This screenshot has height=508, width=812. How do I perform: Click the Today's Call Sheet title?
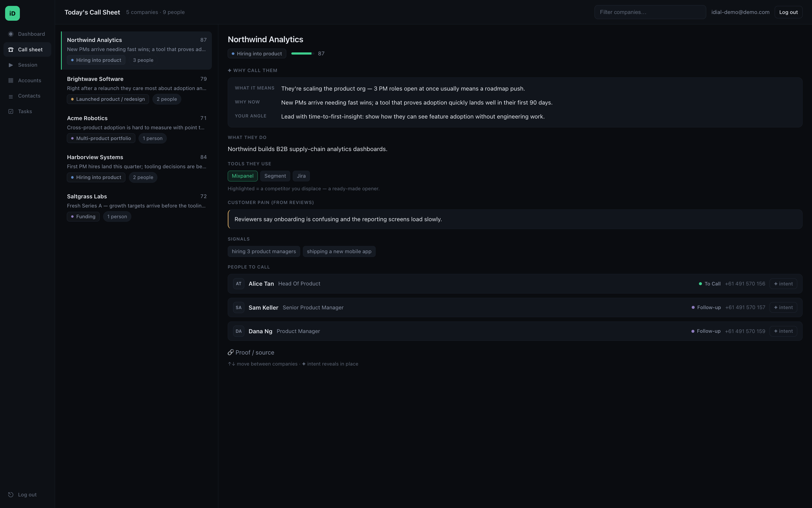coord(92,12)
